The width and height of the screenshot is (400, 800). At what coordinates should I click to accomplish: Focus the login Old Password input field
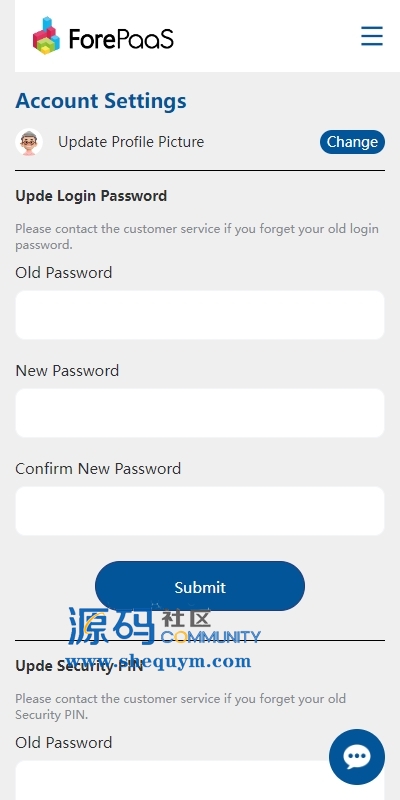click(x=200, y=315)
